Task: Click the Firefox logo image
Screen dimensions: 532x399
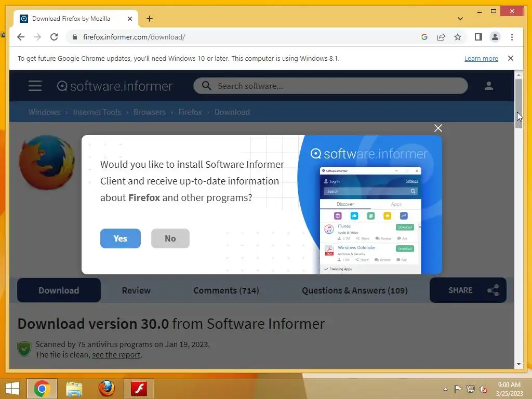Action: coord(47,162)
